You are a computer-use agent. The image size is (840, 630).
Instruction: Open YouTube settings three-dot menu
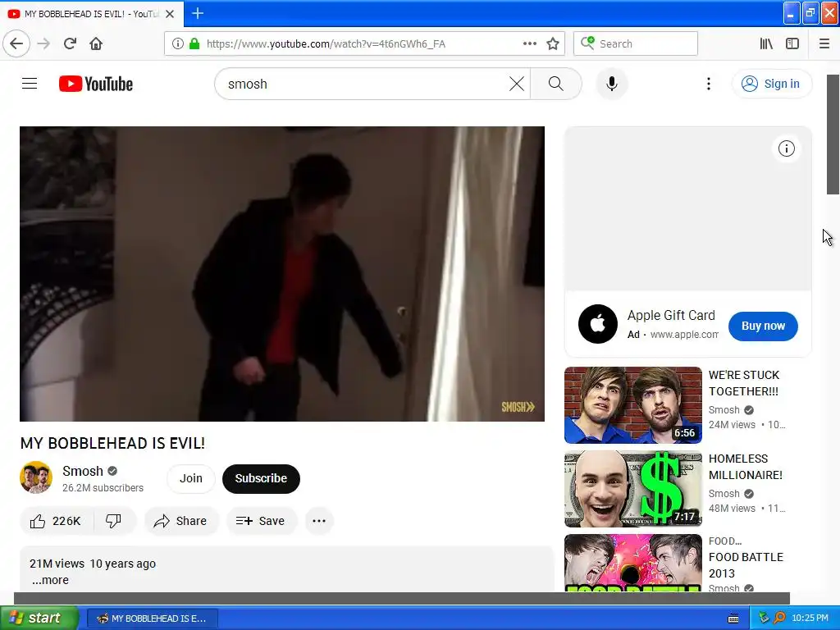point(709,84)
